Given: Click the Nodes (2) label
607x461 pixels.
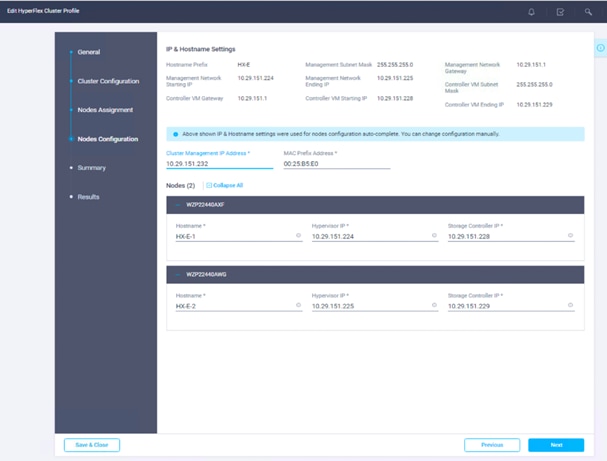Looking at the screenshot, I should (x=180, y=185).
